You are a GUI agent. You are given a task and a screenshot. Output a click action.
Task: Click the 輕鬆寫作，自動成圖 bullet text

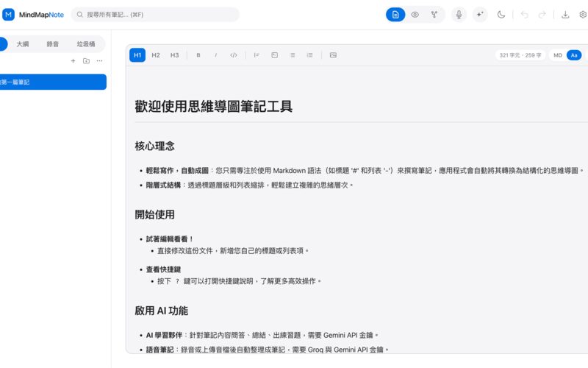tap(177, 171)
